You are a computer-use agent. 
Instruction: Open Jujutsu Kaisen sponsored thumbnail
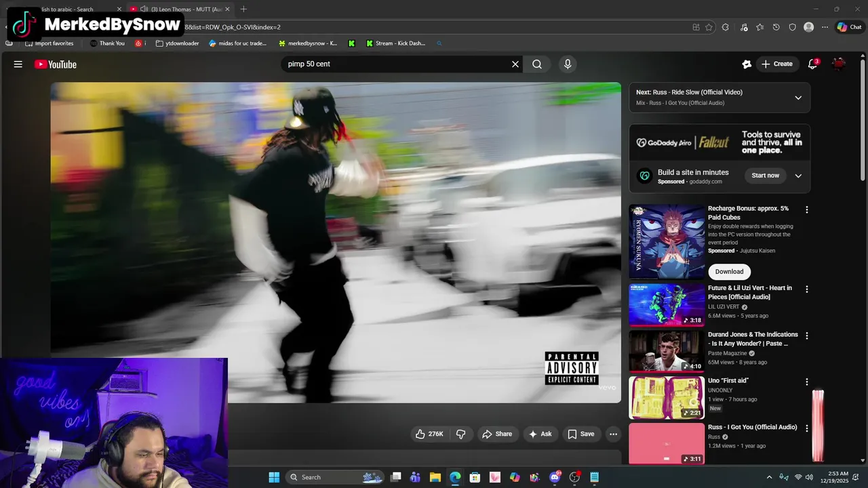[x=667, y=242]
